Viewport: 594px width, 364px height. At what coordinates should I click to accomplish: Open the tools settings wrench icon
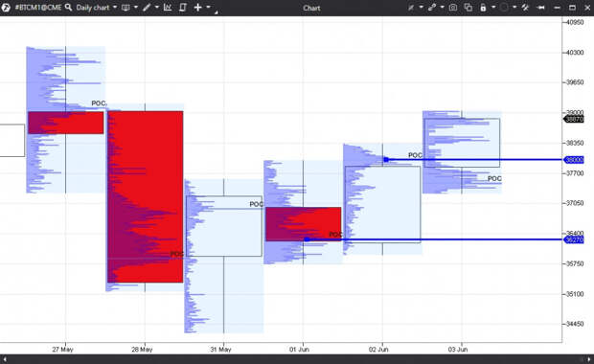(525, 8)
